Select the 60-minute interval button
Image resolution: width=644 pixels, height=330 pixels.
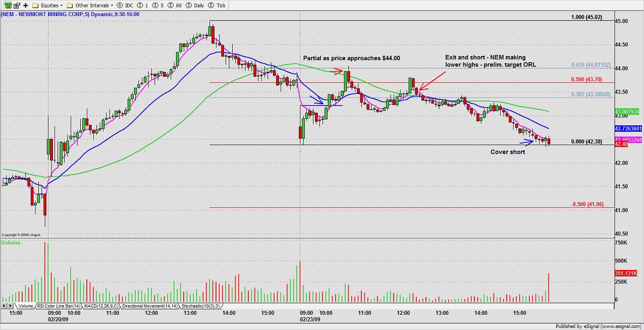click(174, 5)
